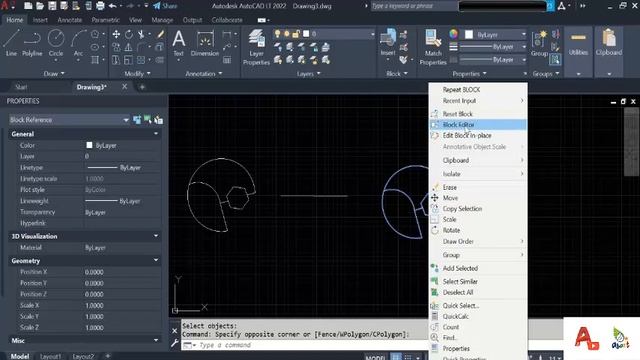Expand the Annotation panel dropdown
This screenshot has width=640, height=360.
[204, 73]
